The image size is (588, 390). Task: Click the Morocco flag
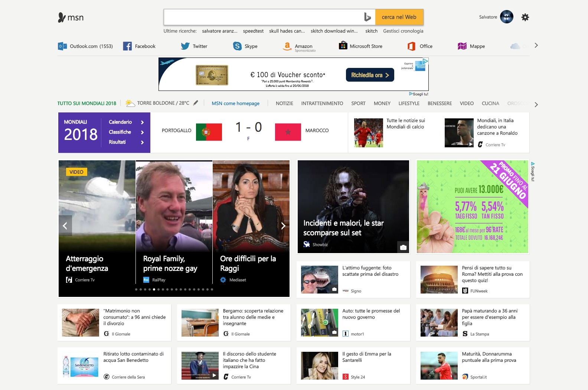[x=288, y=132]
